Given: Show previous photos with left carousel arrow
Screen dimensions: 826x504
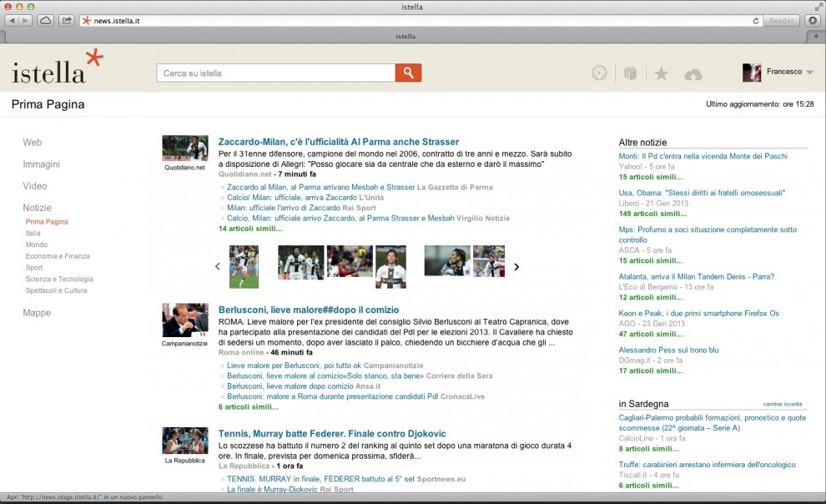Looking at the screenshot, I should [x=218, y=266].
